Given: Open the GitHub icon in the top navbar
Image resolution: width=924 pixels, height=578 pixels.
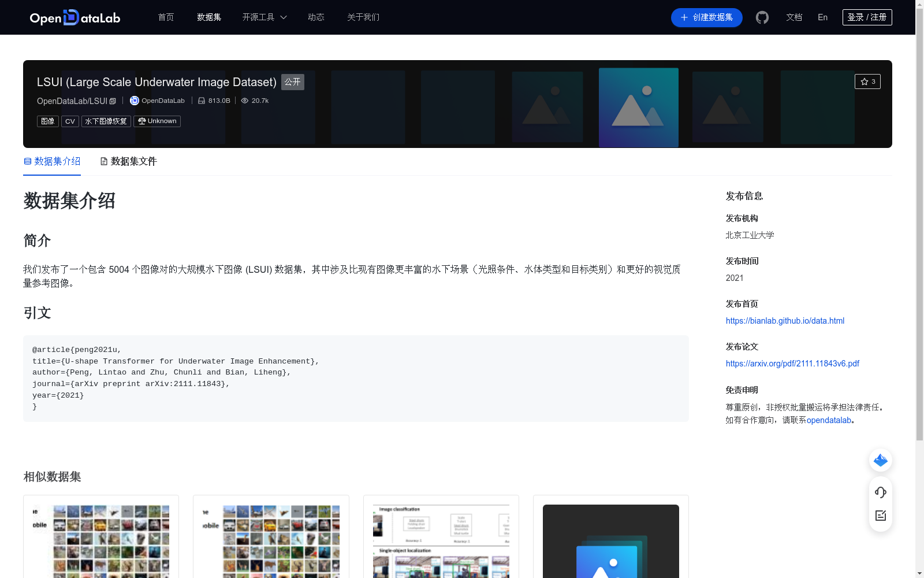Looking at the screenshot, I should click(762, 17).
